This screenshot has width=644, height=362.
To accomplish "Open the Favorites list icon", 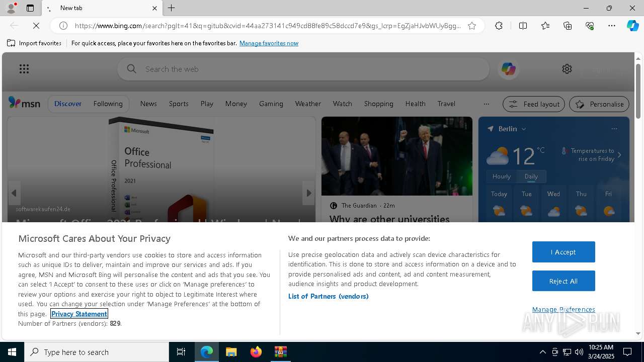I will click(545, 26).
